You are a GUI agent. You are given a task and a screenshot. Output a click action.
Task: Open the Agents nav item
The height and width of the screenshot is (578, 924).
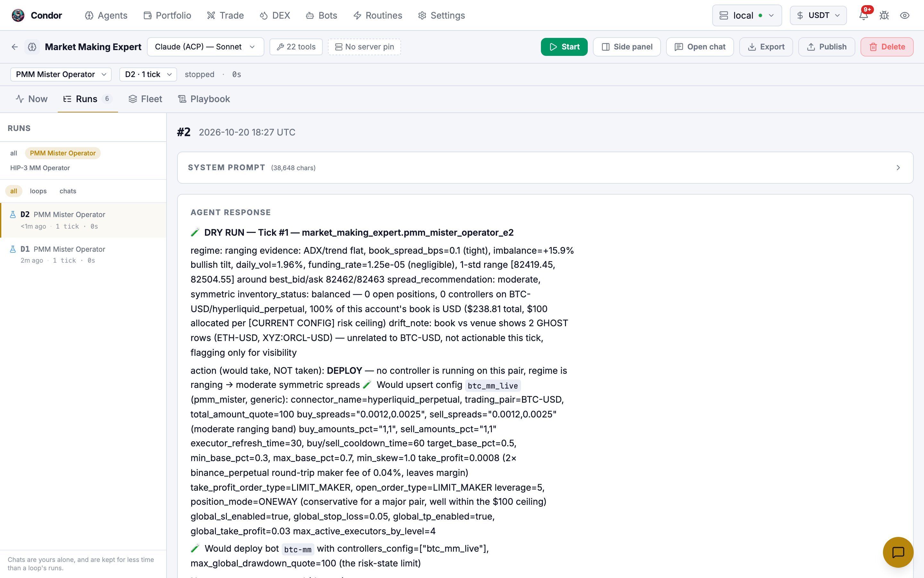106,15
